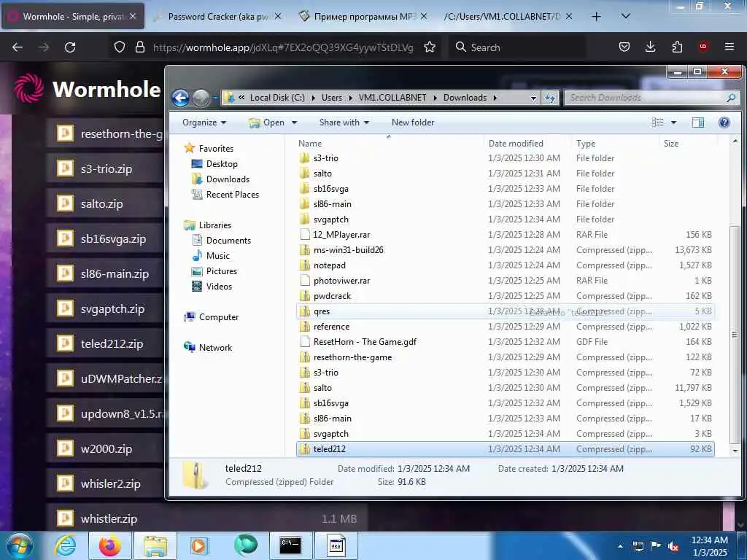
Task: Select the photoviwer.rar file
Action: [x=505, y=281]
